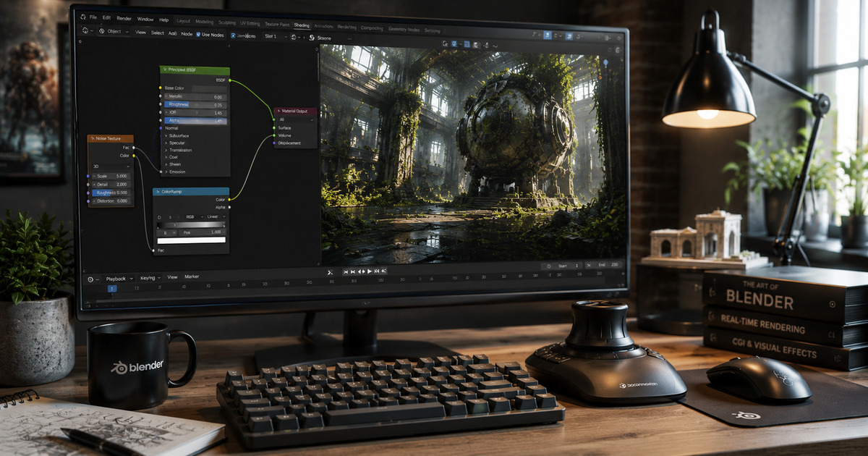Click the ColorRamp gradient bar
Image resolution: width=868 pixels, height=456 pixels.
coord(191,224)
